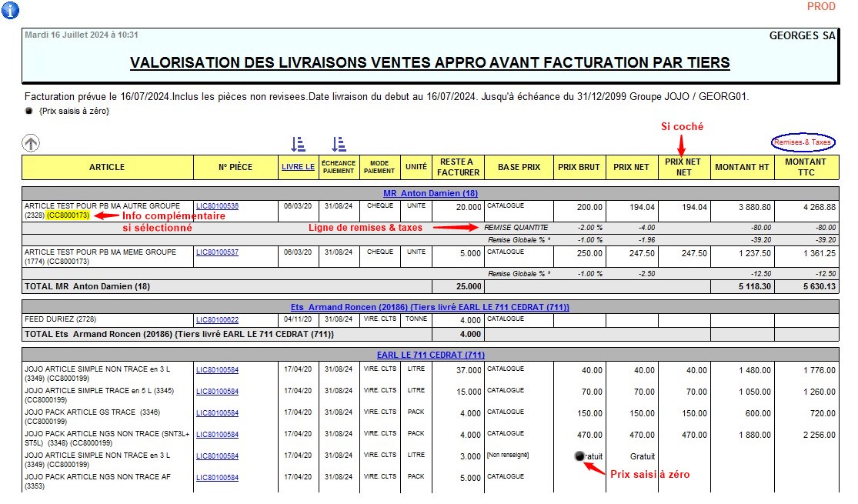Image resolution: width=858 pixels, height=504 pixels.
Task: Open LIC80100584 on JOJO PACK ARTICLE GS TRACE row
Action: (x=217, y=413)
